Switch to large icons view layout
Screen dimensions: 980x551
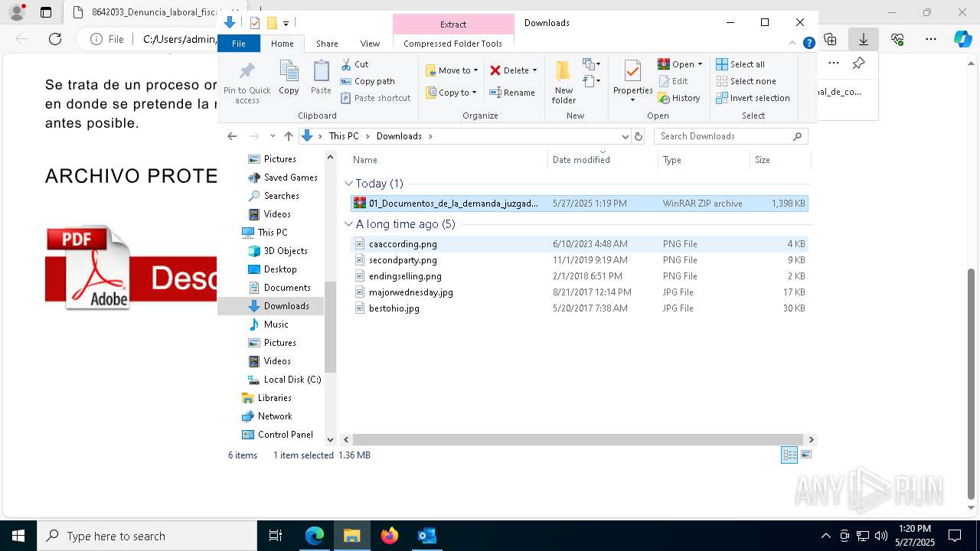coord(805,455)
